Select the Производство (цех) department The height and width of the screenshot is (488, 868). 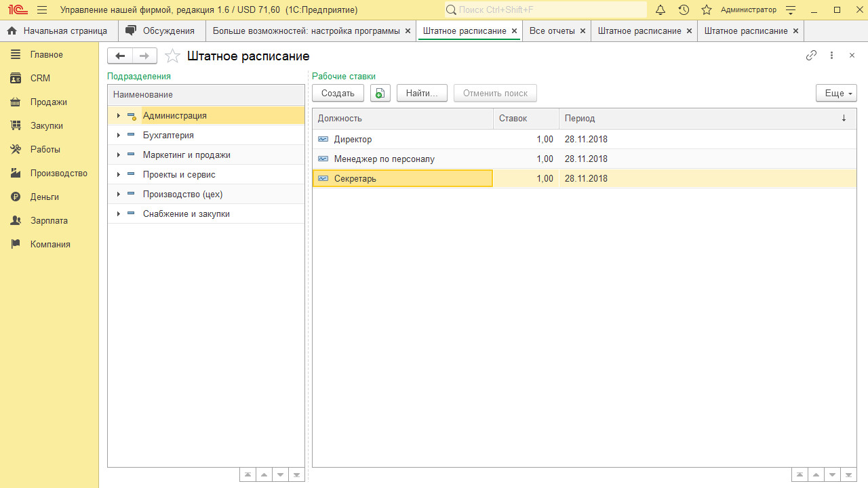point(206,195)
